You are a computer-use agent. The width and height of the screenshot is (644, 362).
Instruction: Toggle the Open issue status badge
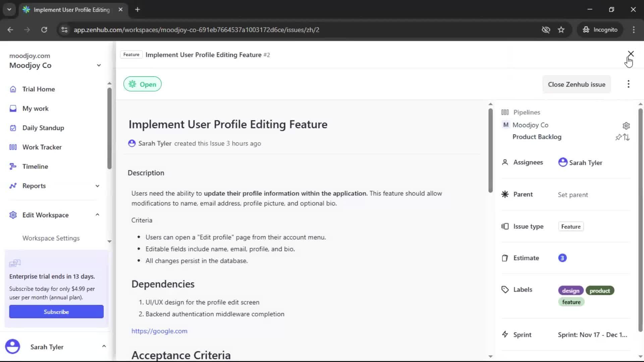(x=142, y=84)
